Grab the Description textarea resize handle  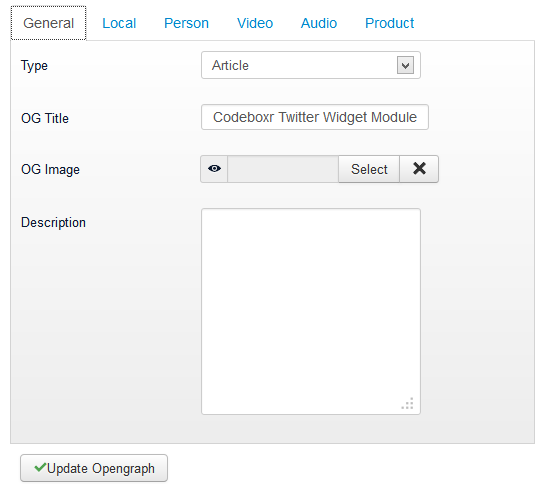[407, 403]
